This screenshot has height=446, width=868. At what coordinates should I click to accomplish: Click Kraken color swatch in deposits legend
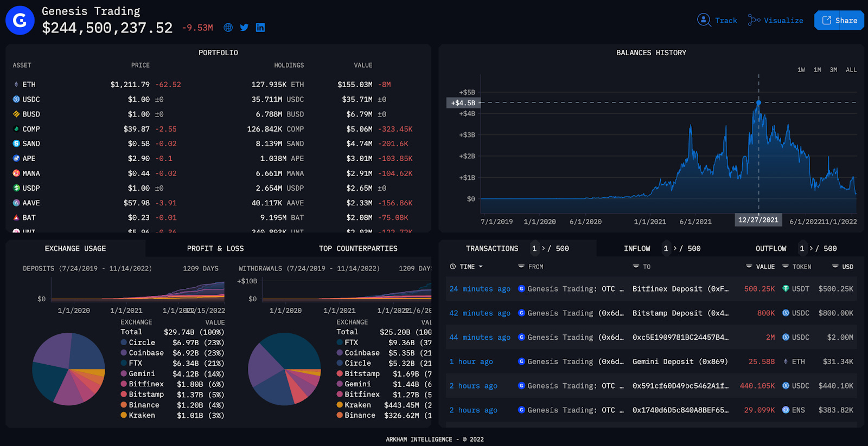click(124, 415)
